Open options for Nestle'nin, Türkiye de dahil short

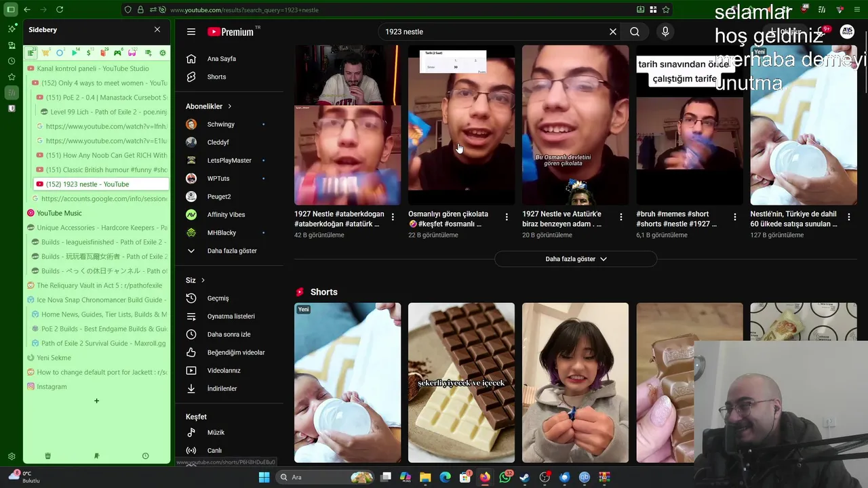(848, 217)
